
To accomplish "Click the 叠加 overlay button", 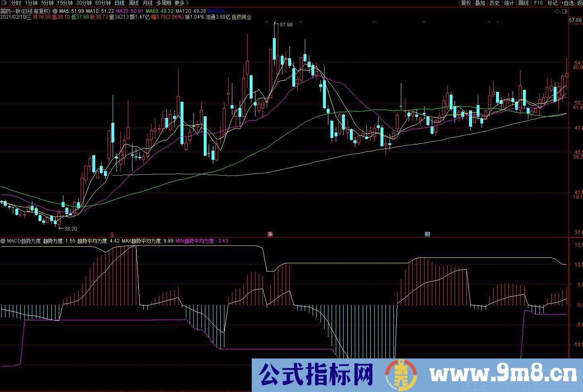I will [x=480, y=3].
